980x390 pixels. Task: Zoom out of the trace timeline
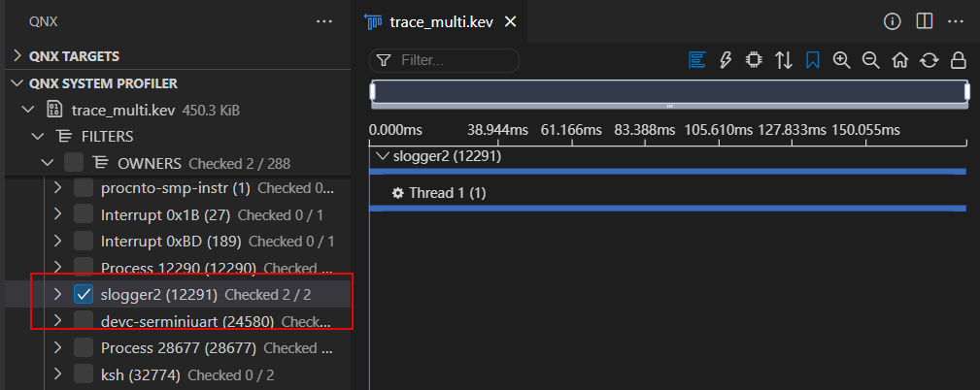point(870,60)
